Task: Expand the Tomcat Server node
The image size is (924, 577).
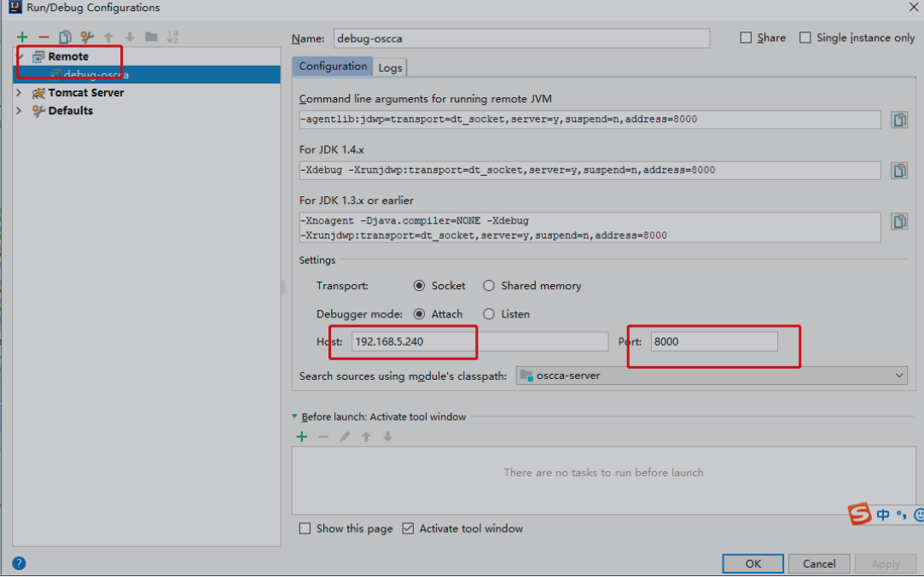Action: point(19,92)
